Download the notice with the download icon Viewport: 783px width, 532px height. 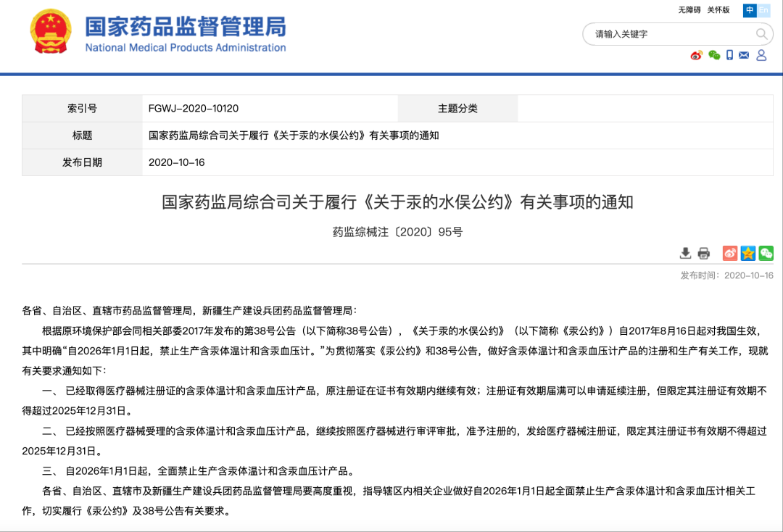(x=685, y=253)
